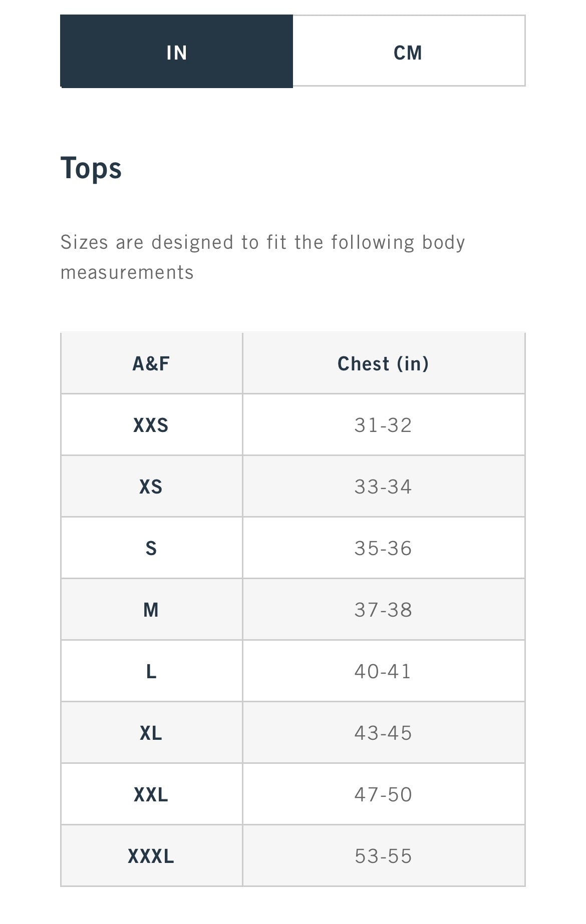The width and height of the screenshot is (586, 924).
Task: Click the 37-38 chest measurement
Action: click(383, 610)
